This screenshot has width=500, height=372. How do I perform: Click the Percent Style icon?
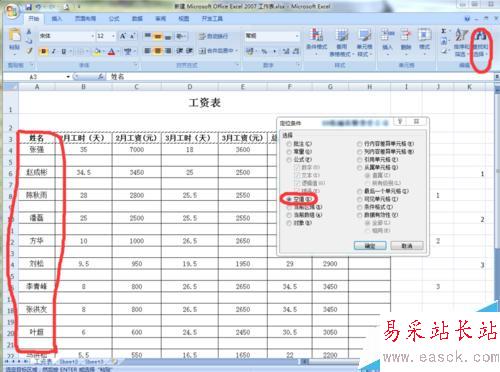coord(264,51)
